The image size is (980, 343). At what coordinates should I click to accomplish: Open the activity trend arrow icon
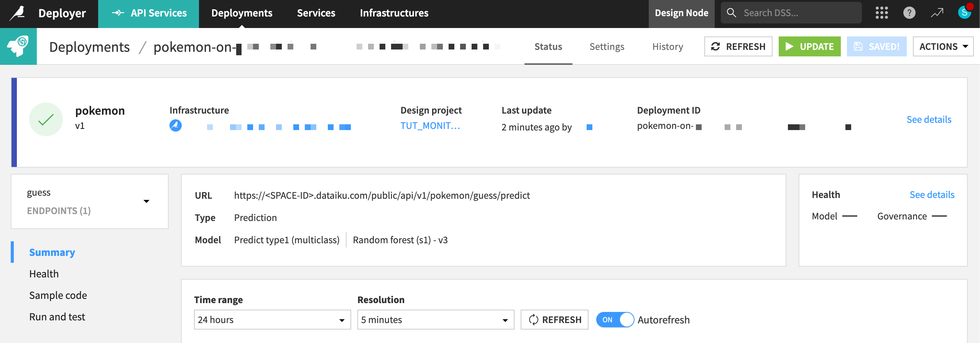point(937,13)
